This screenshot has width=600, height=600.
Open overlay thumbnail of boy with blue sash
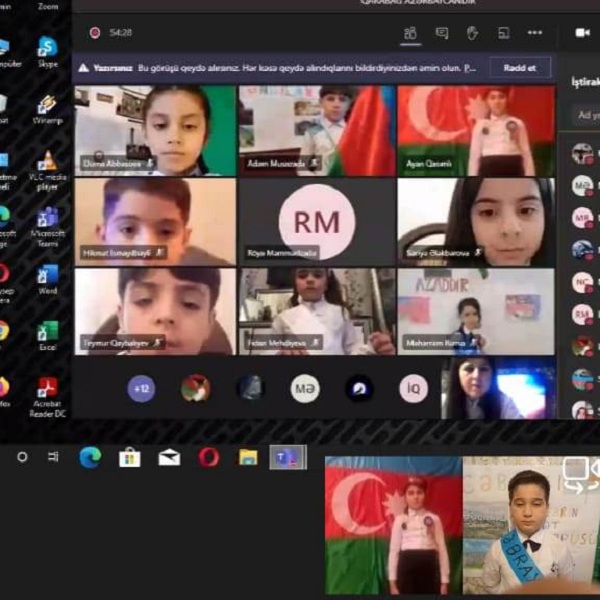coord(532,525)
